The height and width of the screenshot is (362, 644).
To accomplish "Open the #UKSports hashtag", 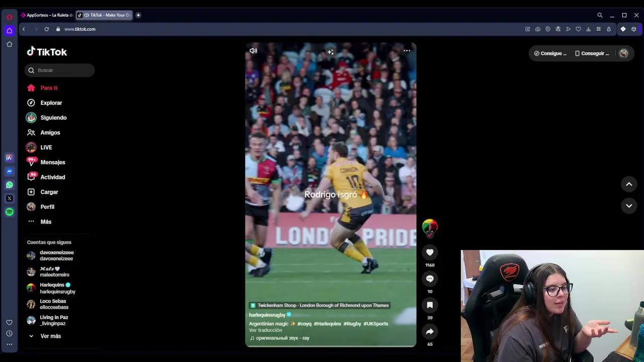I will [x=376, y=324].
